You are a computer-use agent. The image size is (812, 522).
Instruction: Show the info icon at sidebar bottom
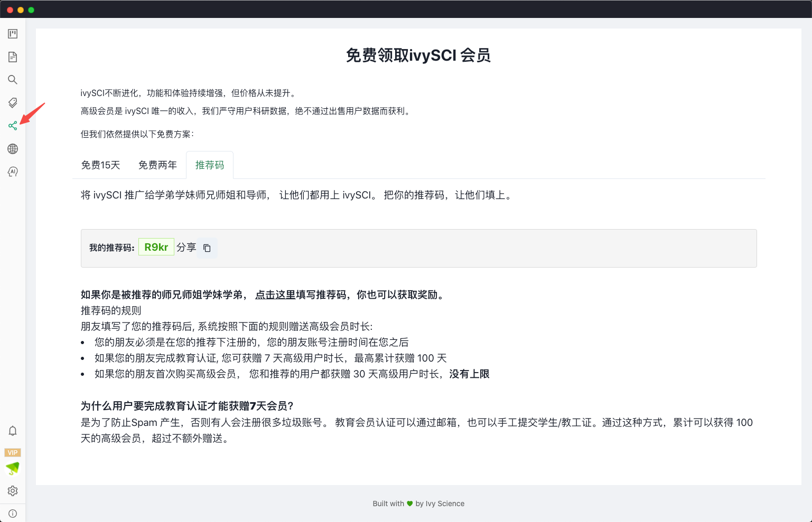coord(13,514)
